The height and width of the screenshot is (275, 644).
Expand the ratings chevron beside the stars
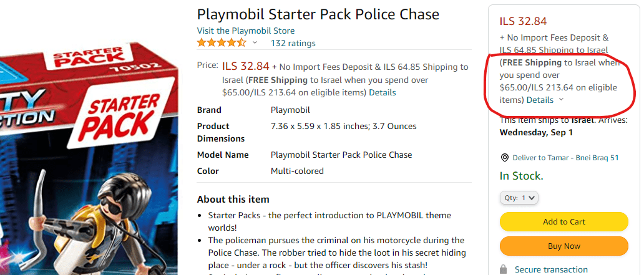255,43
